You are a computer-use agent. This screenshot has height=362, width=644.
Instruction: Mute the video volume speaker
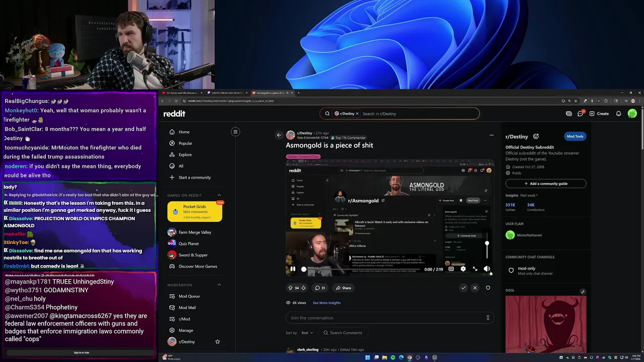point(487,269)
